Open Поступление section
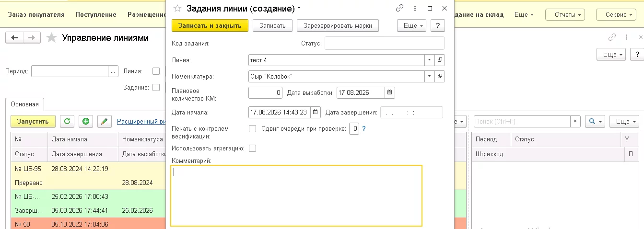 pos(96,14)
